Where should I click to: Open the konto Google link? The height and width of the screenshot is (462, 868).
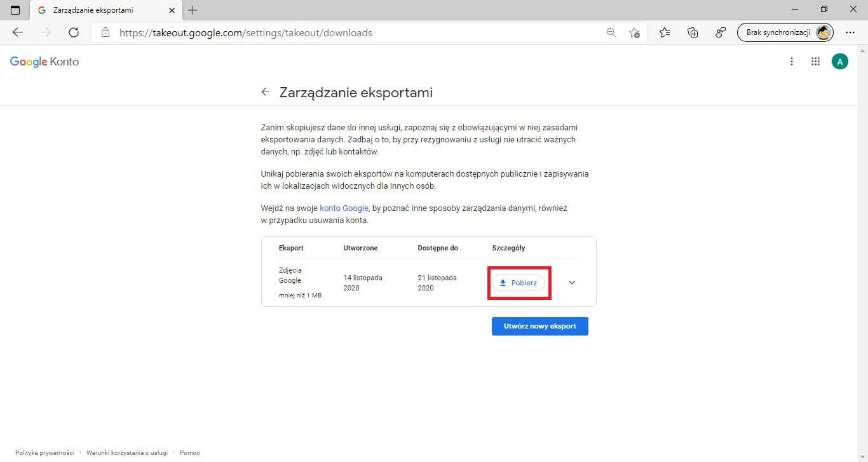click(344, 208)
